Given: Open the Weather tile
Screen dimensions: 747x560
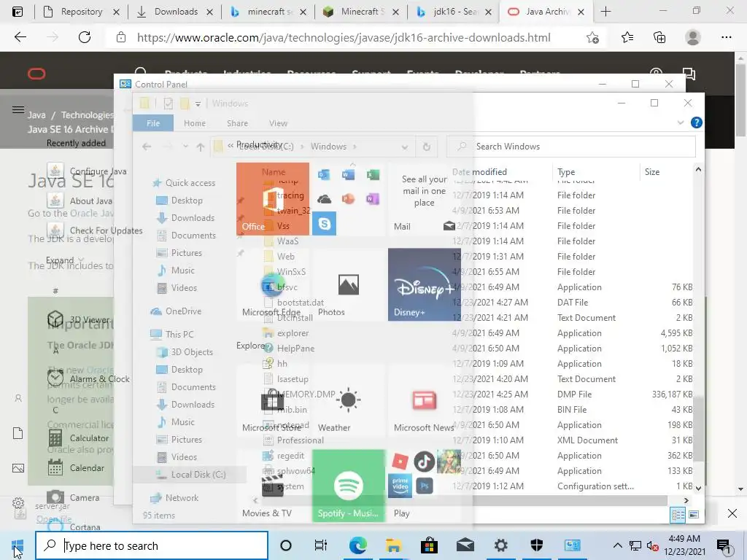Looking at the screenshot, I should pos(348,400).
